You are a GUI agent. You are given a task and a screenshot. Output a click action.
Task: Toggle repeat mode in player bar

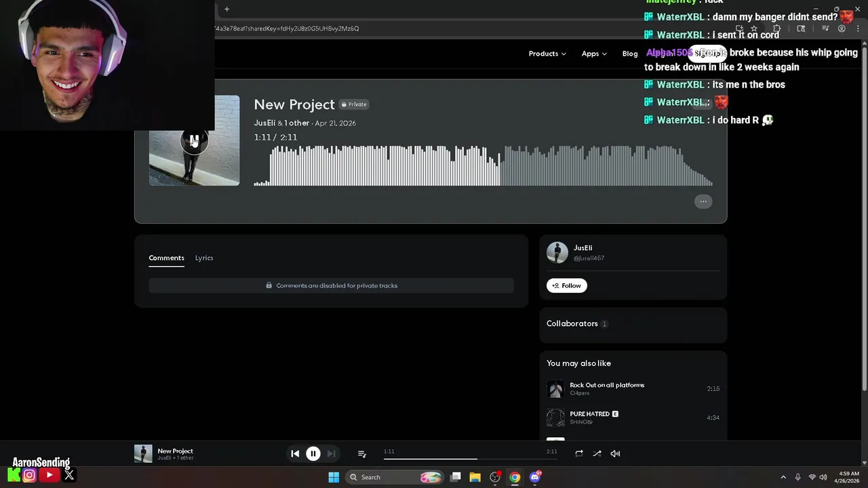(x=579, y=453)
